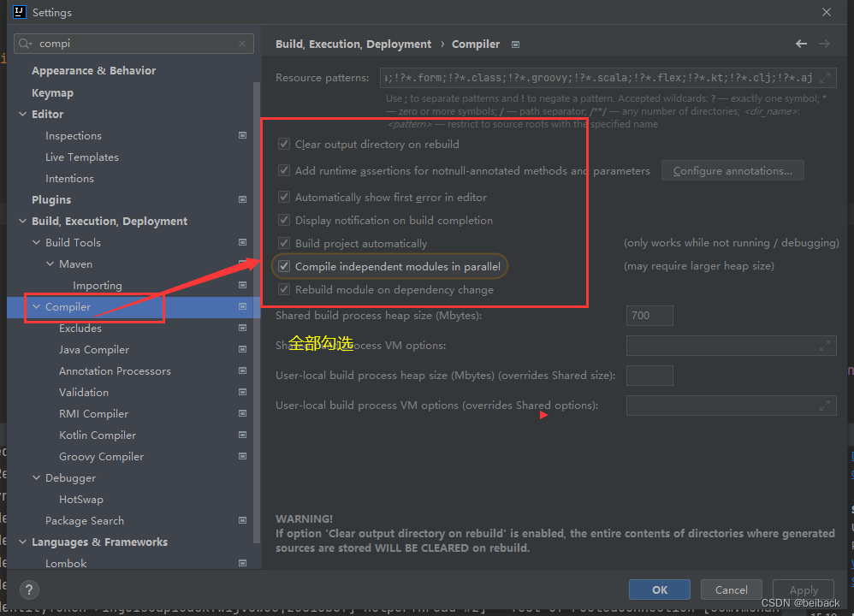Image resolution: width=854 pixels, height=616 pixels.
Task: Click project-level icon beside Compiler breadcrumb
Action: point(515,44)
